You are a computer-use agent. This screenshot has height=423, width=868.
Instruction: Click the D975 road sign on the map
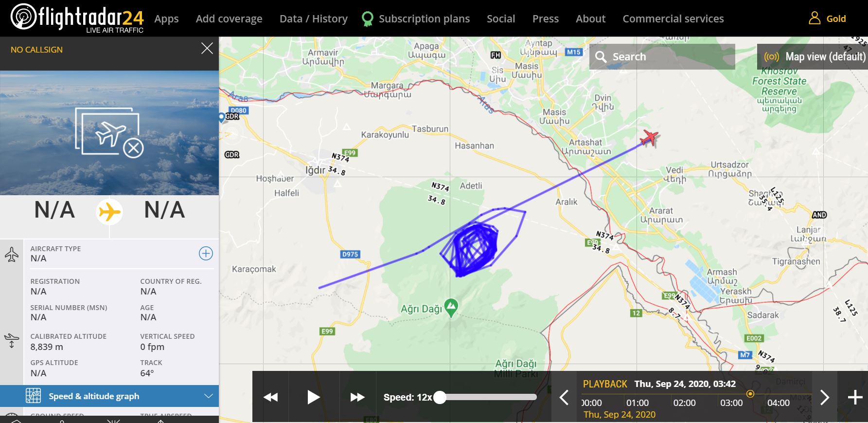(x=350, y=254)
